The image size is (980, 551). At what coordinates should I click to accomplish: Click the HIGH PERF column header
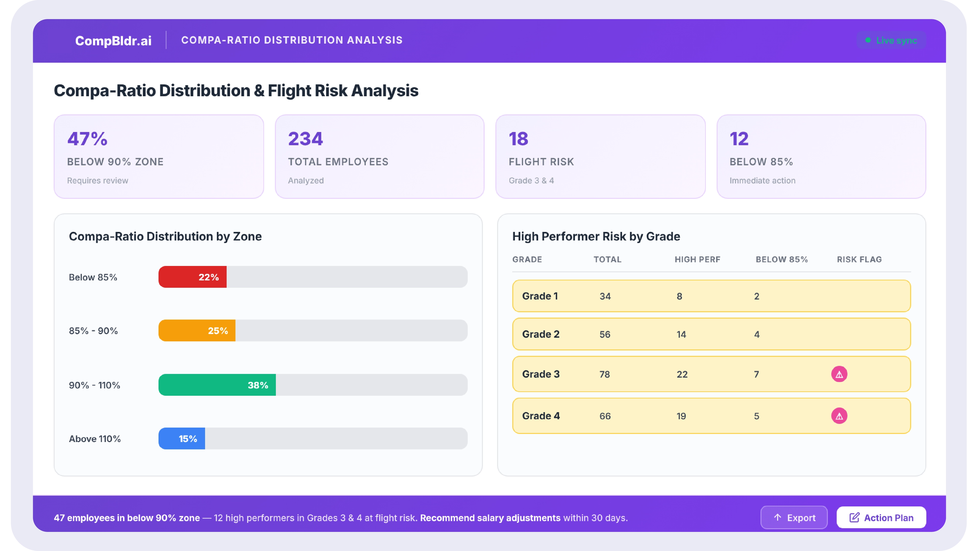coord(697,259)
